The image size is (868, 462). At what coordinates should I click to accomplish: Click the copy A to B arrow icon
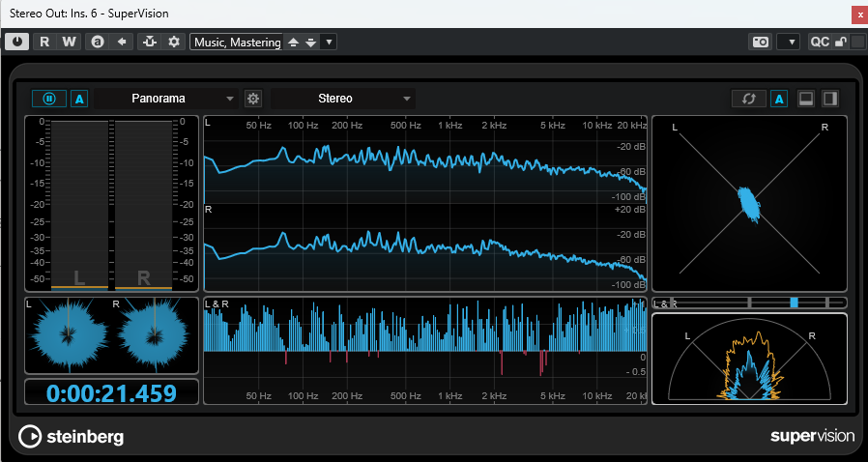(x=122, y=42)
